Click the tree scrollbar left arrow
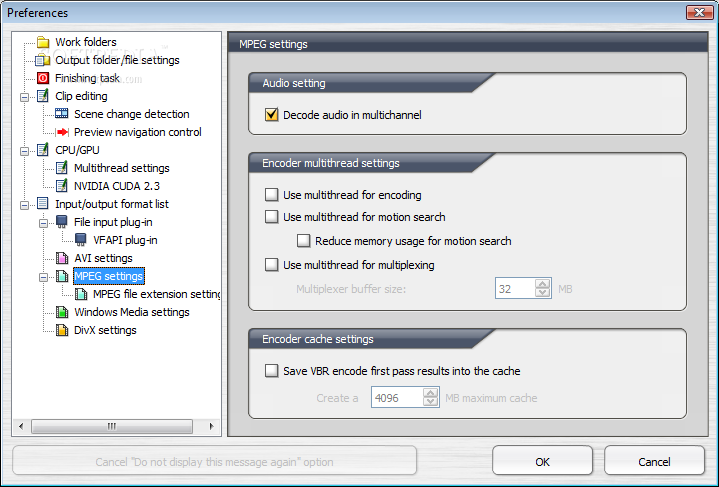The image size is (719, 487). click(21, 426)
